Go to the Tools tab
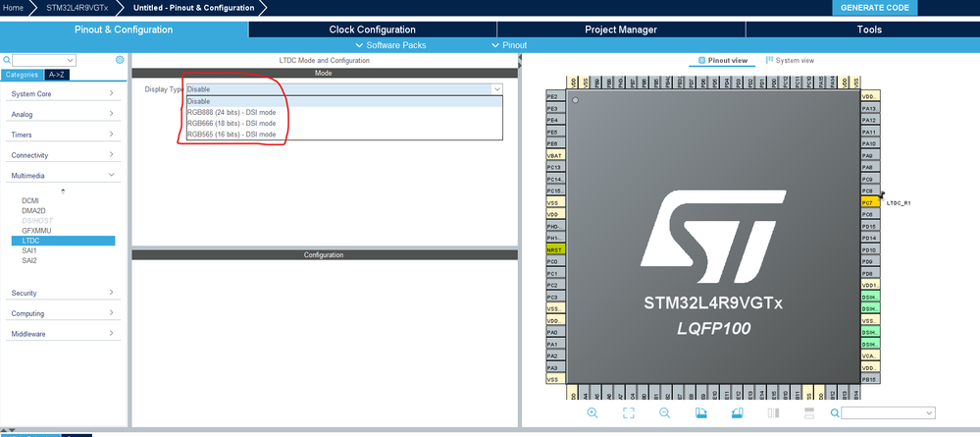980x437 pixels. (869, 29)
